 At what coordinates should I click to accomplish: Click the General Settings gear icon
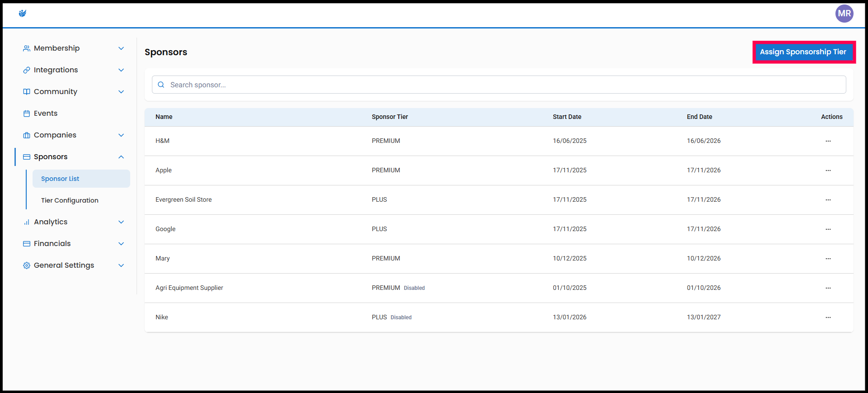[x=27, y=265]
